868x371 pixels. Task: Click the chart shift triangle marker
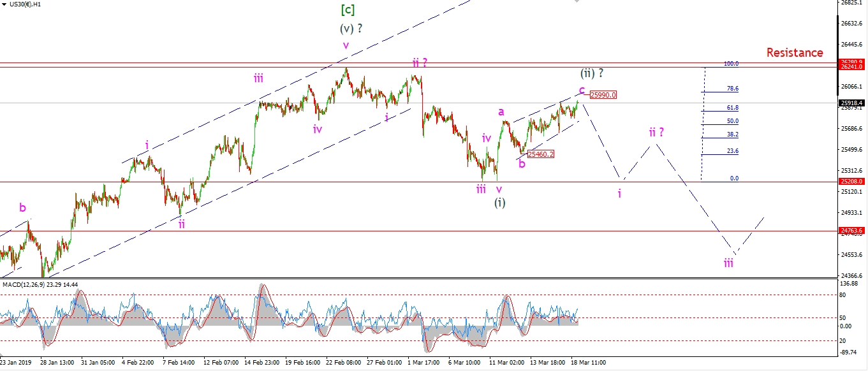[x=578, y=2]
